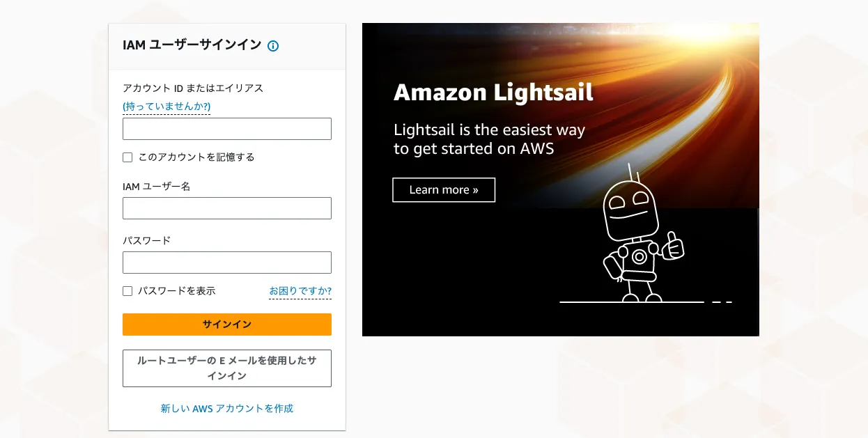Screen dimensions: 868x438
Task: Choose ルートユーザーの E メールを使用したサインイン
Action: click(227, 368)
